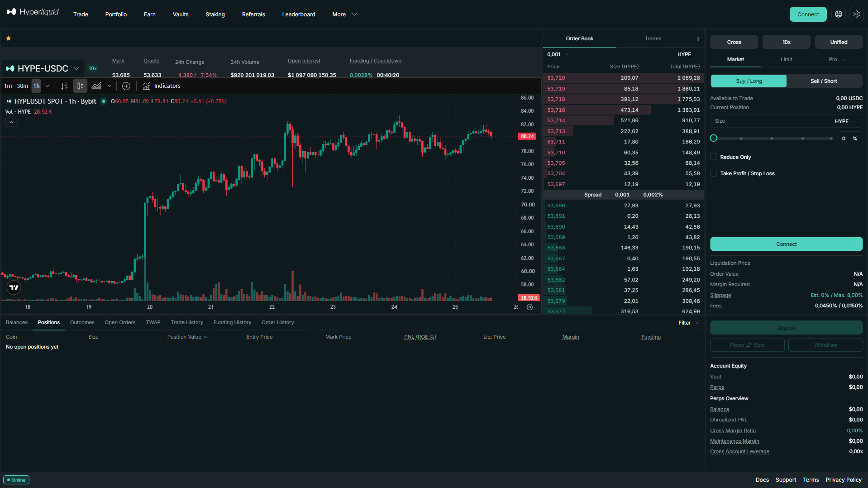Open the settings gear in header
Image resolution: width=868 pixels, height=488 pixels.
click(857, 14)
